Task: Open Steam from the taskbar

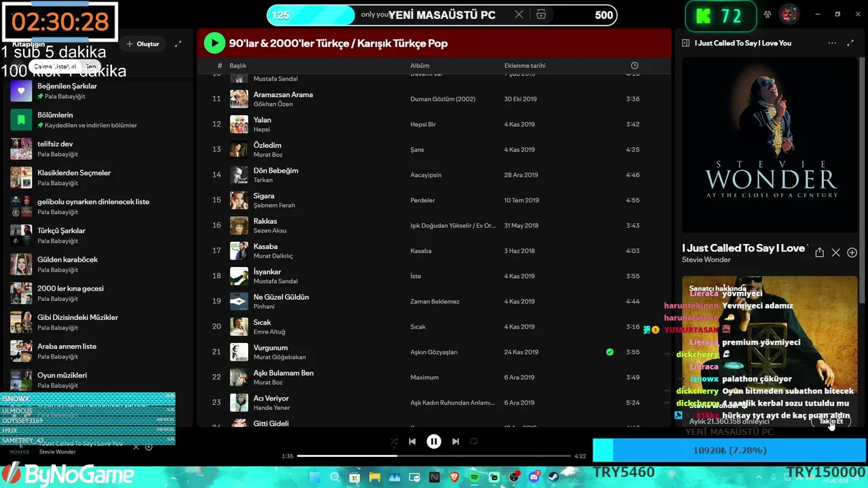Action: (554, 478)
